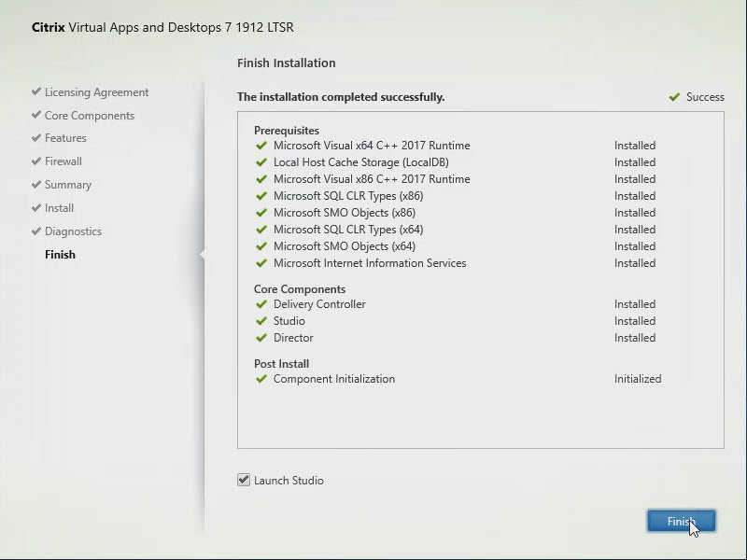Click the 'Launch Studio' label text
This screenshot has height=560, width=747.
pyautogui.click(x=289, y=481)
